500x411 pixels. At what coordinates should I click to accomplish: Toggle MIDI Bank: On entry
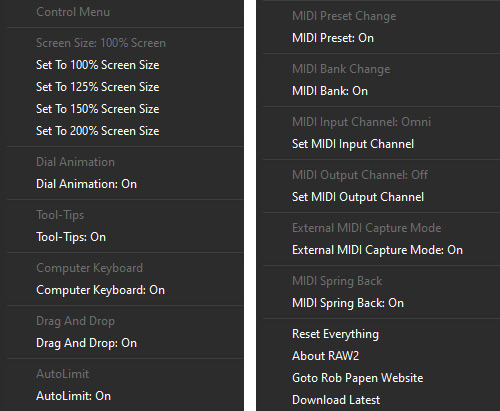click(381, 91)
